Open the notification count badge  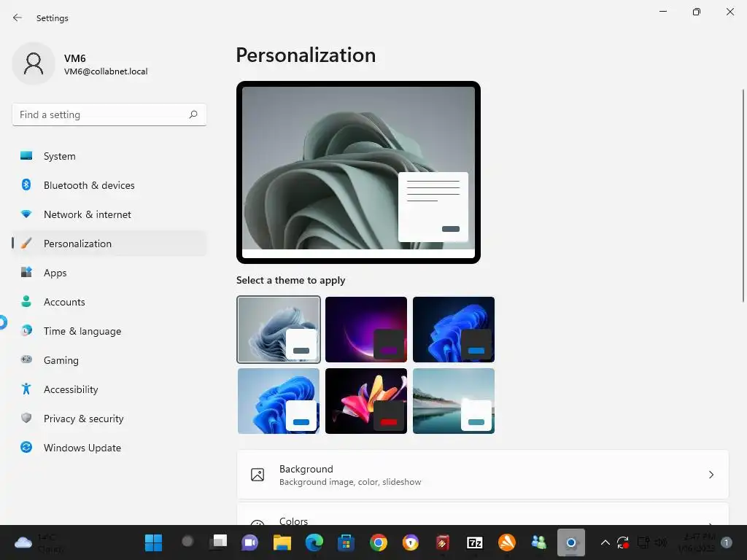[x=727, y=542]
